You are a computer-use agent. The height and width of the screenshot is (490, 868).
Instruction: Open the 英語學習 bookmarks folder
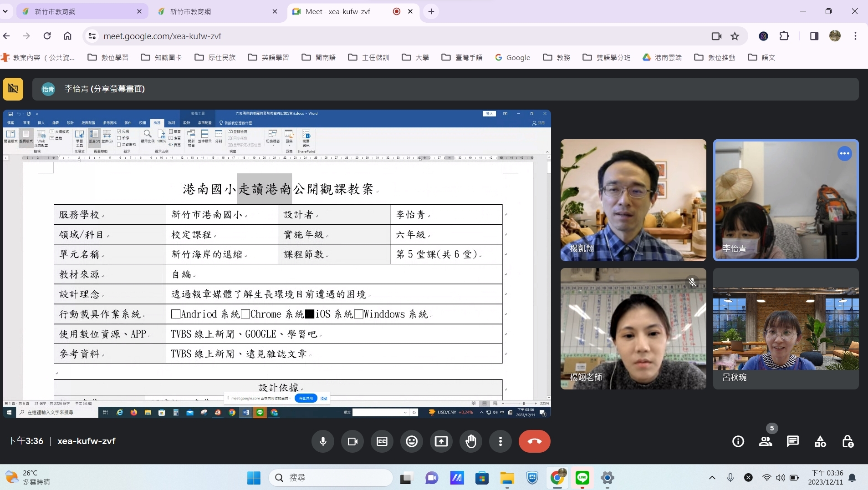(269, 57)
